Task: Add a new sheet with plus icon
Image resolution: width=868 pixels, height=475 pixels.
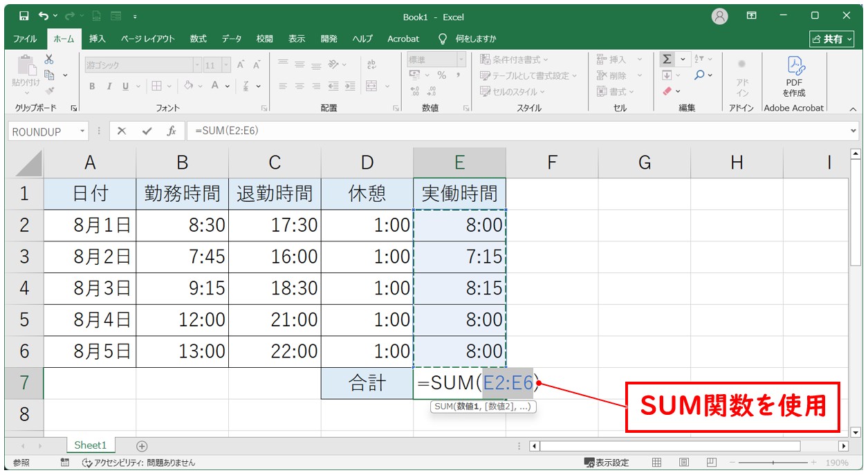Action: (142, 446)
